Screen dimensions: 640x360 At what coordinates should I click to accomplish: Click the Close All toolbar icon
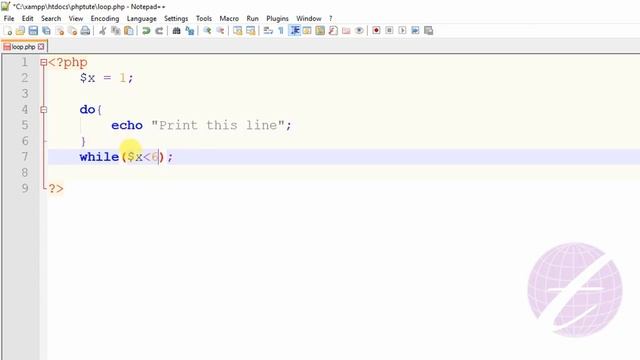[x=72, y=31]
